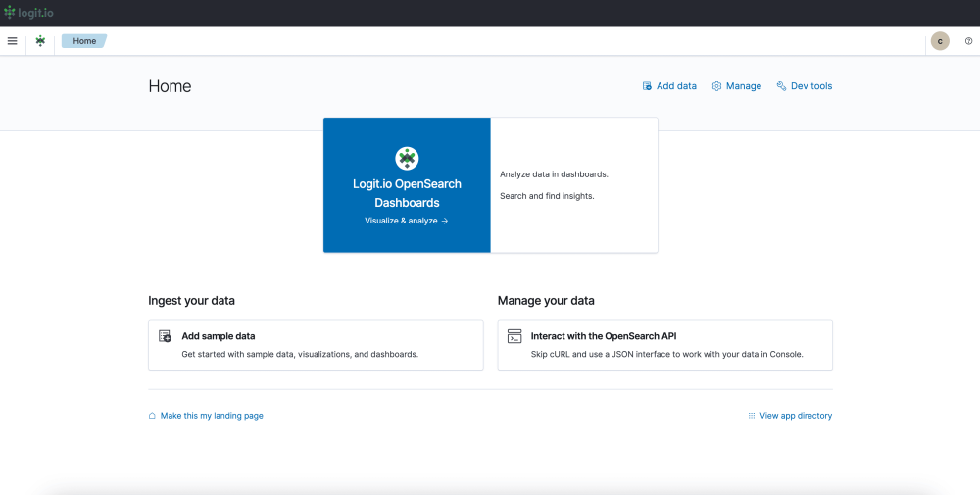Click the 'Make this my landing page' link
Image resolution: width=980 pixels, height=495 pixels.
(212, 416)
